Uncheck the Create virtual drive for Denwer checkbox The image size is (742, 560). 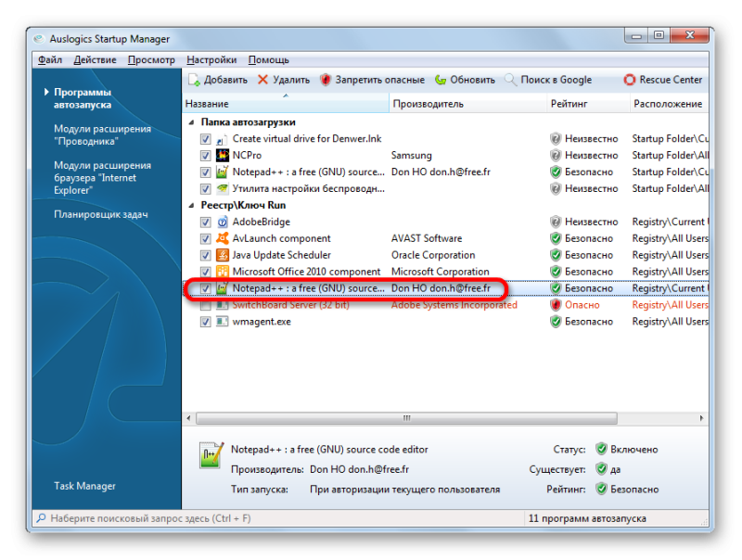click(x=205, y=139)
